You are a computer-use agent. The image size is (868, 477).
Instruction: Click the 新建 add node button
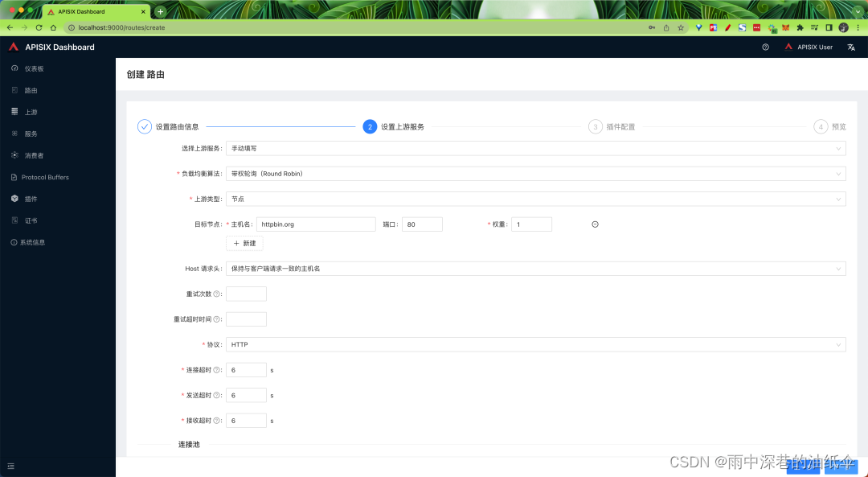(x=244, y=243)
